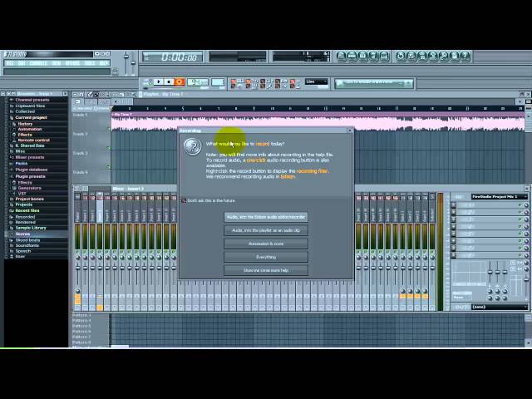The image size is (532, 399).
Task: Click the tempo display field
Action: (x=198, y=82)
